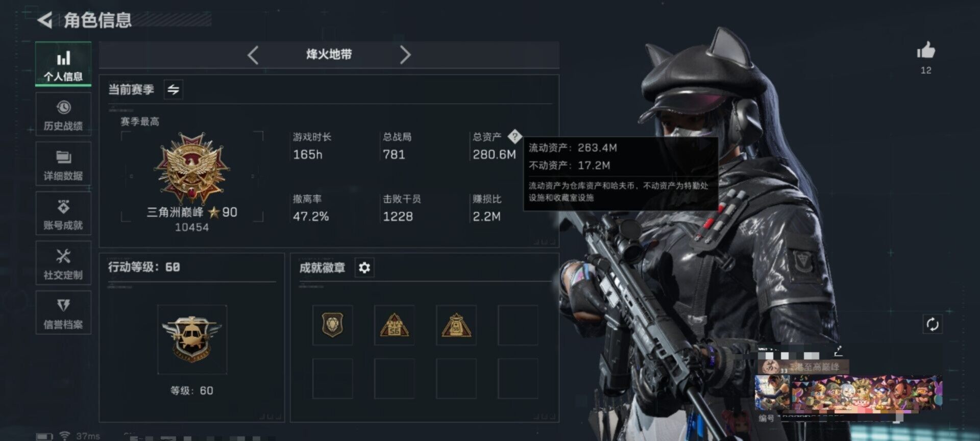Open the 个人信息 sidebar tab
This screenshot has height=441, width=980.
tap(63, 64)
